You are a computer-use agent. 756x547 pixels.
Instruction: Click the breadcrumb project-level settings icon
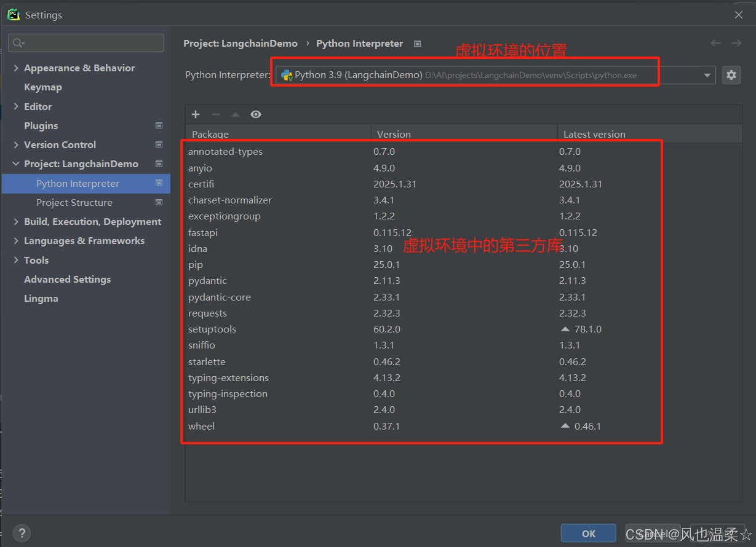click(x=417, y=44)
